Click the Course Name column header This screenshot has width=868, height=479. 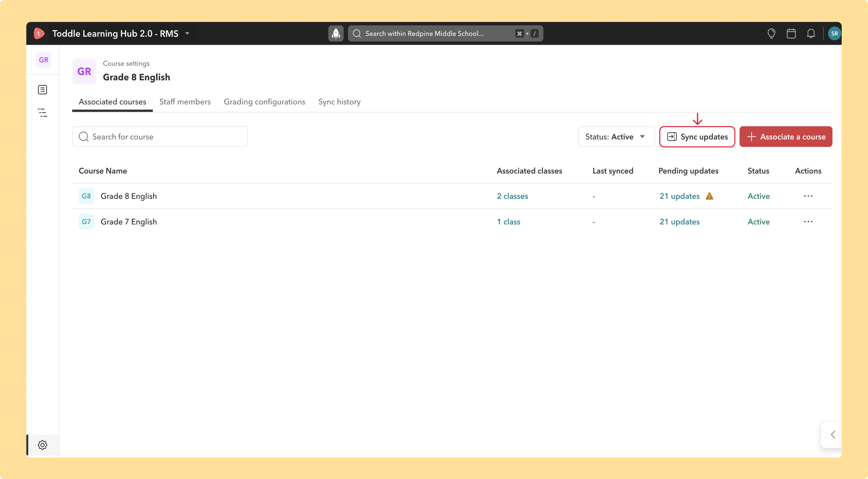click(103, 171)
